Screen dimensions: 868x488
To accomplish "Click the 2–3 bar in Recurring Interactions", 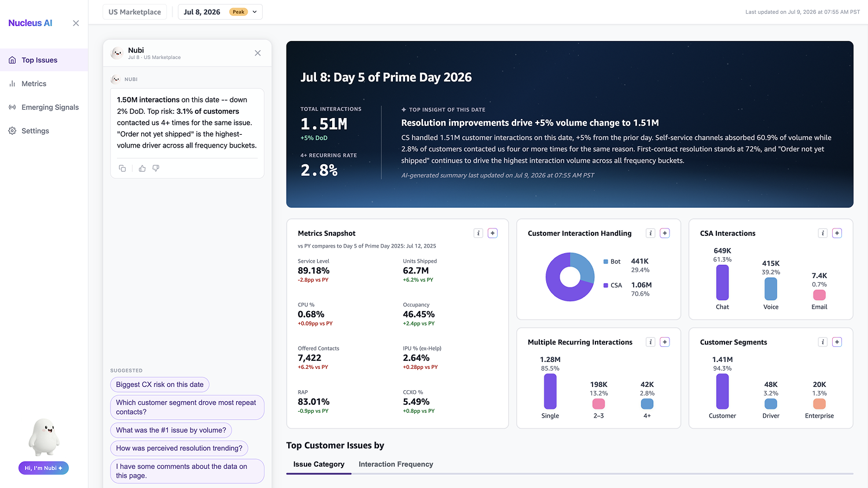I will click(599, 404).
